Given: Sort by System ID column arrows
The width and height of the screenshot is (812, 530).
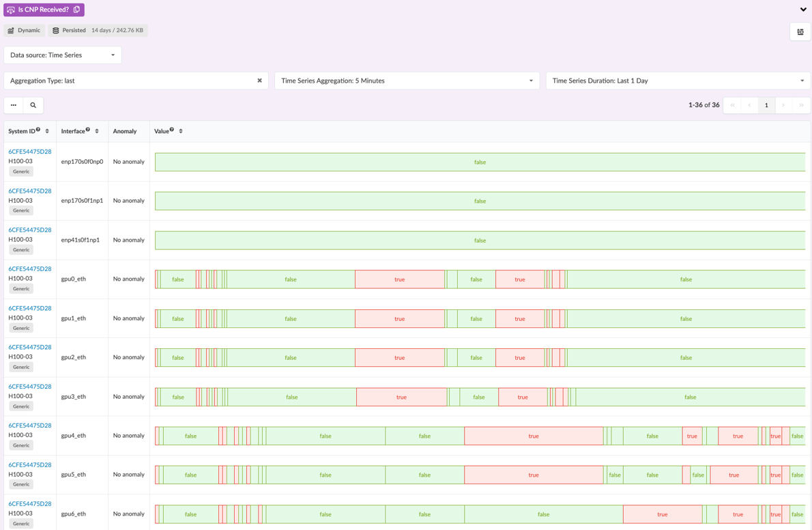Looking at the screenshot, I should 47,131.
